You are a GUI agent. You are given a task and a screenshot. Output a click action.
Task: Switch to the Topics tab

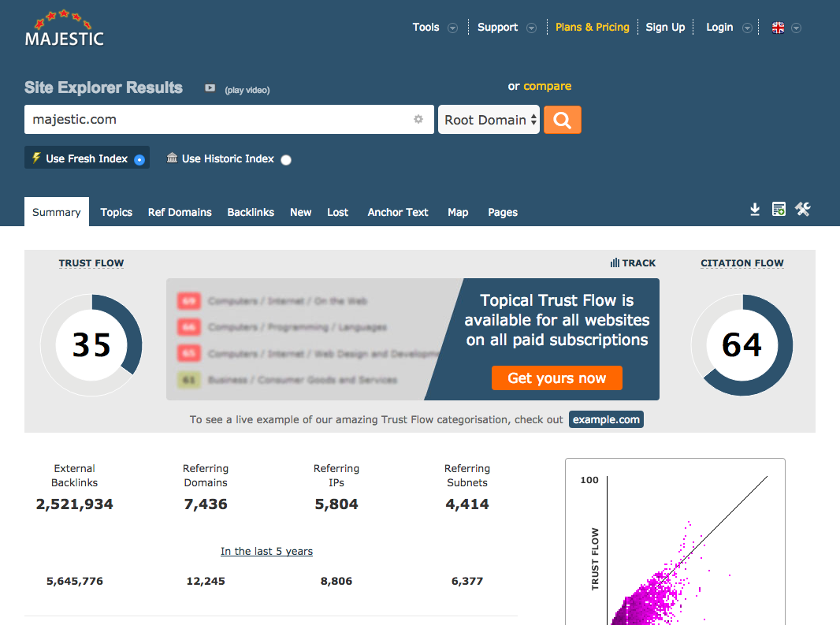point(117,212)
